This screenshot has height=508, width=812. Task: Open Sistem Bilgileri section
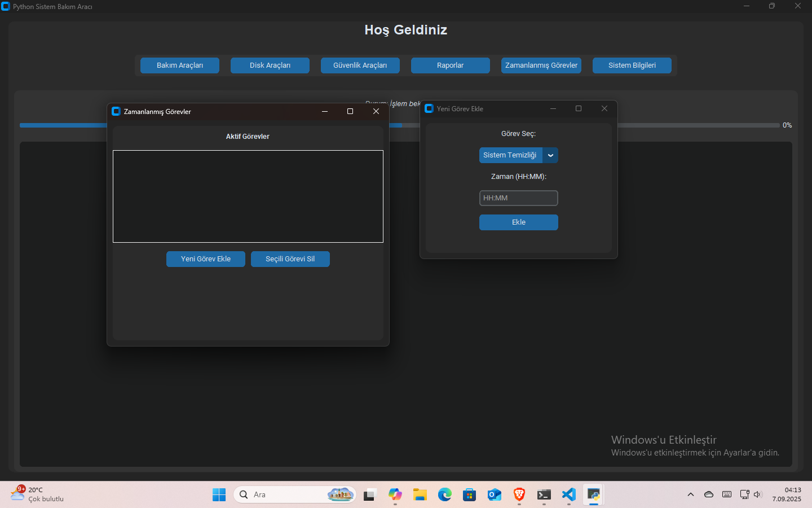[632, 65]
